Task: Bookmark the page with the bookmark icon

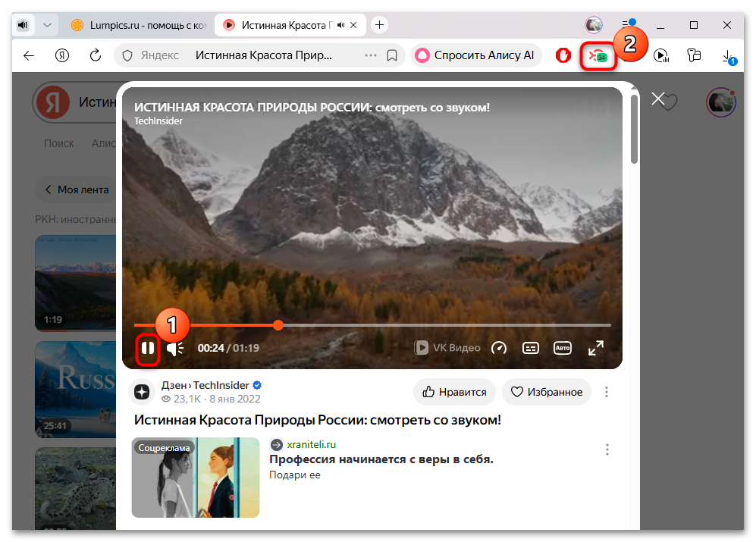Action: pos(392,55)
